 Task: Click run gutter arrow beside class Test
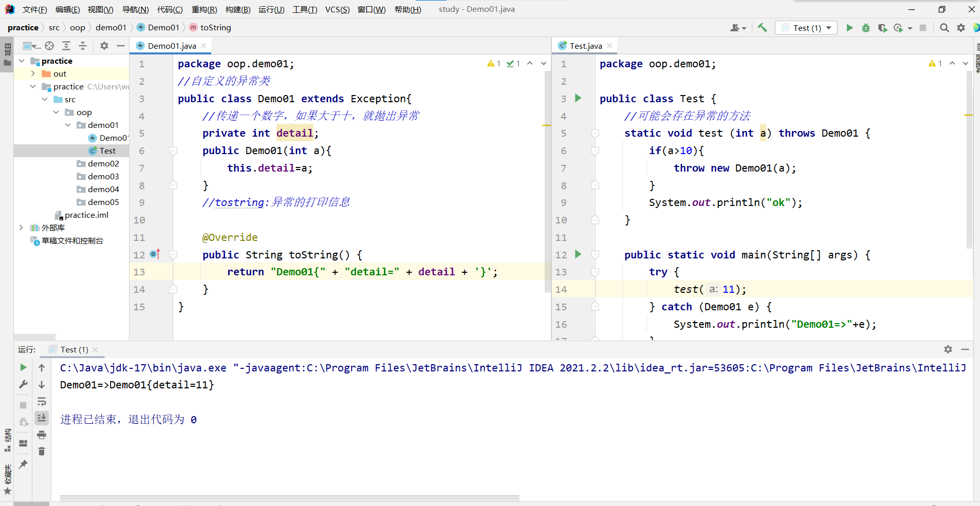[x=578, y=98]
